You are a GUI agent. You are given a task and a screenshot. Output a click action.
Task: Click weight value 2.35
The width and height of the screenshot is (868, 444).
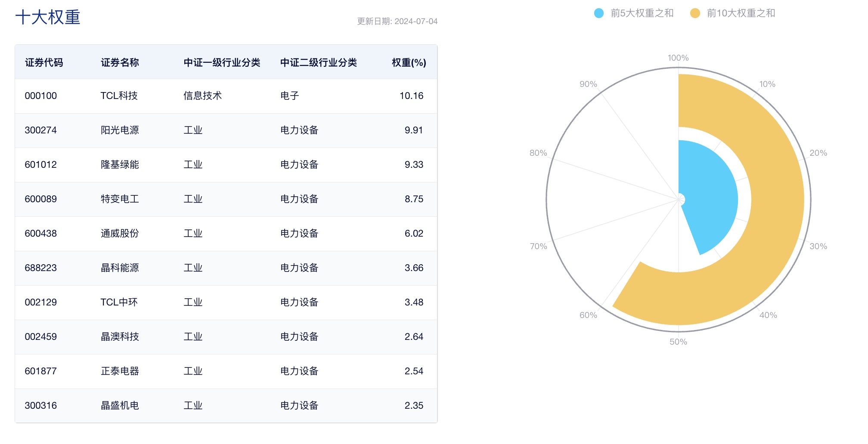414,405
